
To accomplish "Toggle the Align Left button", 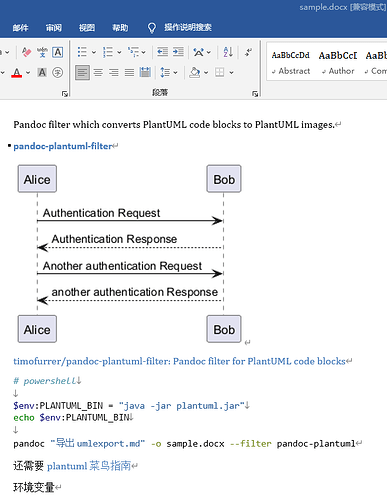I will pos(82,72).
